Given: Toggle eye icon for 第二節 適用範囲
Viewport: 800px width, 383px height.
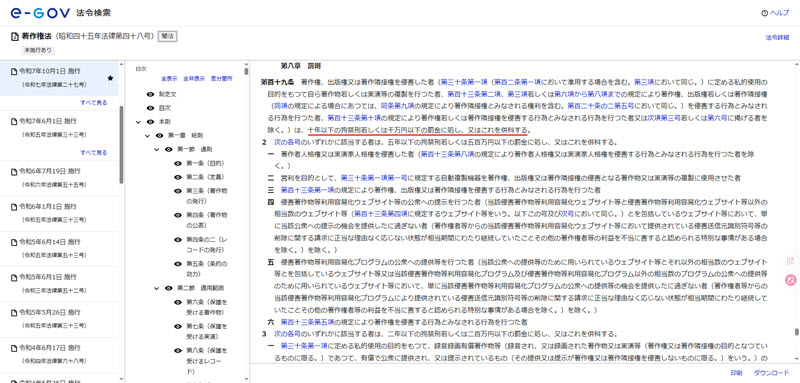Looking at the screenshot, I should [168, 288].
